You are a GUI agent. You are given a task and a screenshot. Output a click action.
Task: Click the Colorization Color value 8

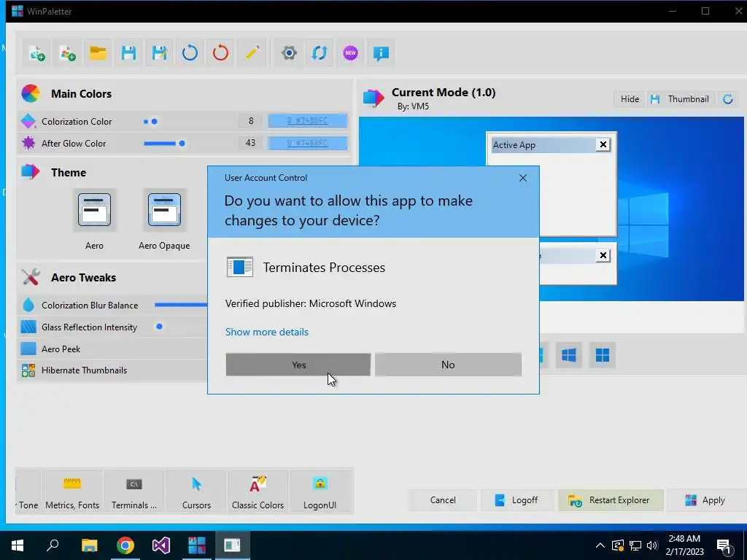251,121
